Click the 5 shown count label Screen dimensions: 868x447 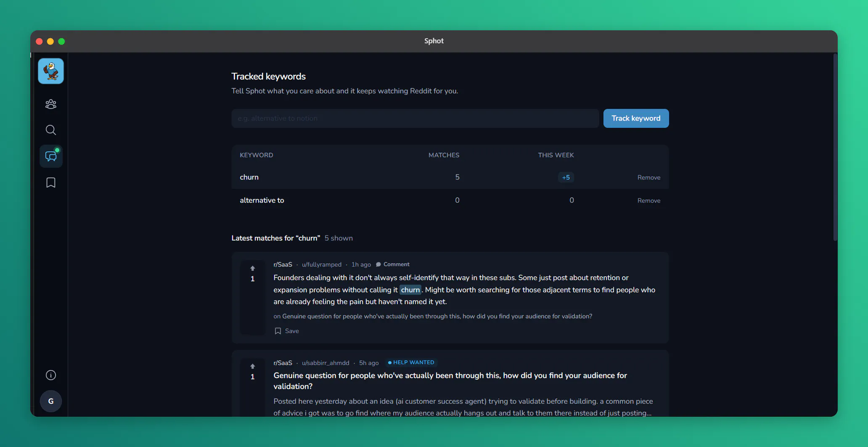(339, 238)
